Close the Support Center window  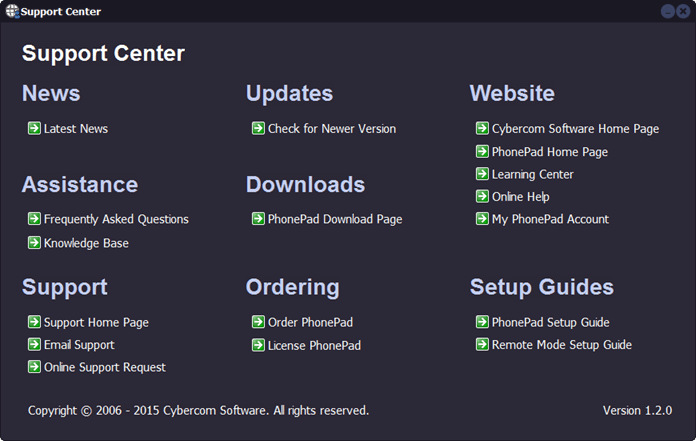[x=683, y=11]
